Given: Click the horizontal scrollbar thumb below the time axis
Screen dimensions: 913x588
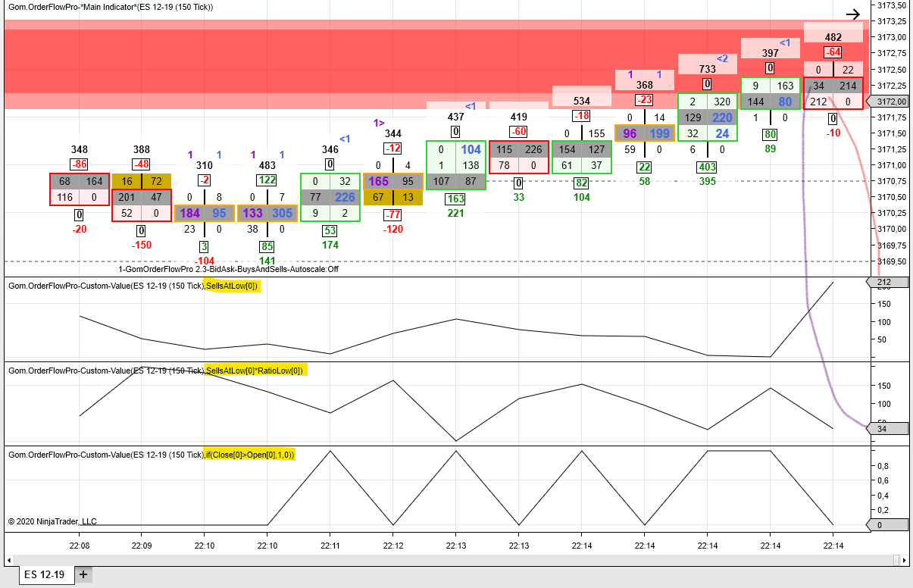Looking at the screenshot, I should (x=896, y=560).
